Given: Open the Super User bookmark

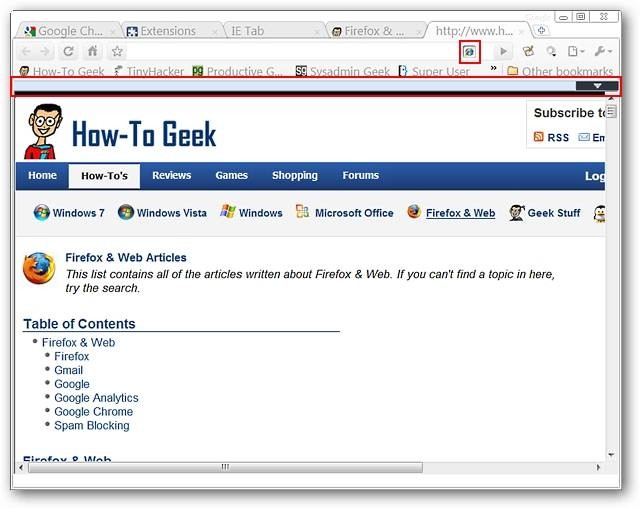Looking at the screenshot, I should pos(434,71).
